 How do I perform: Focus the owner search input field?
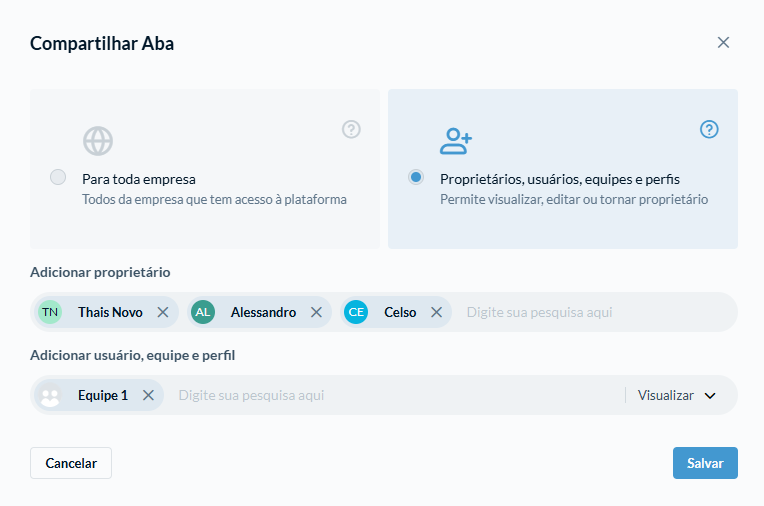point(596,312)
